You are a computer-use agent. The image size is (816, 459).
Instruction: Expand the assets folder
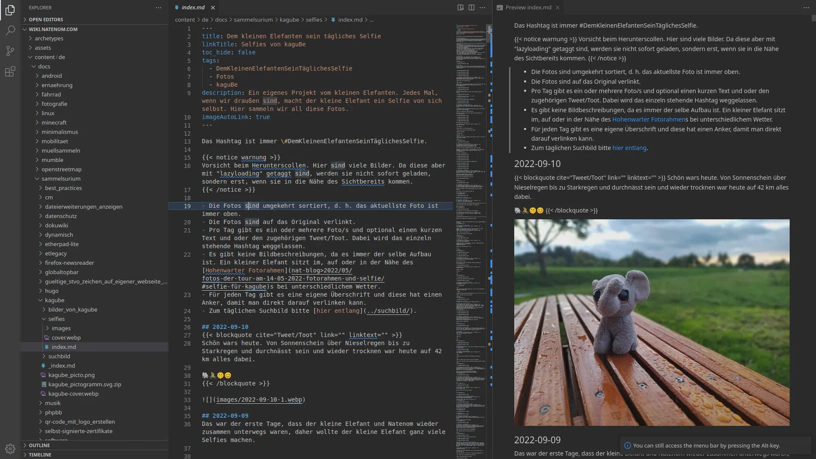pyautogui.click(x=43, y=48)
